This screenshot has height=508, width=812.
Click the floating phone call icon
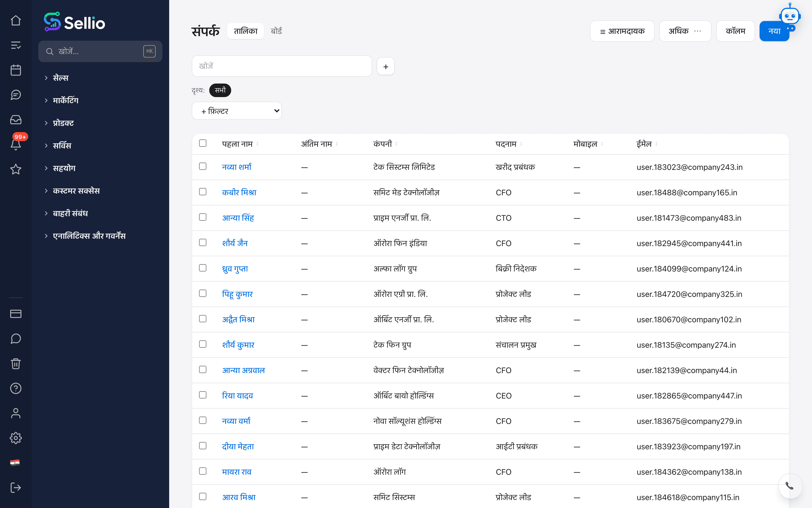pyautogui.click(x=790, y=486)
